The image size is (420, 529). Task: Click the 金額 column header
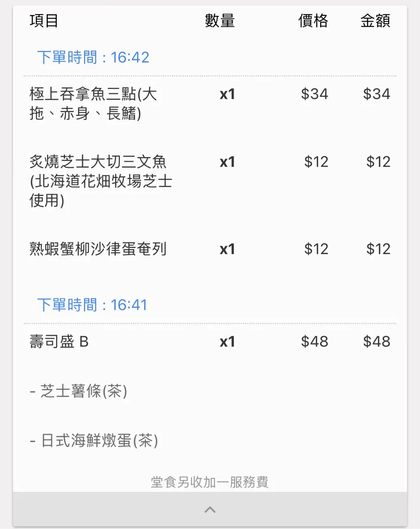[375, 21]
